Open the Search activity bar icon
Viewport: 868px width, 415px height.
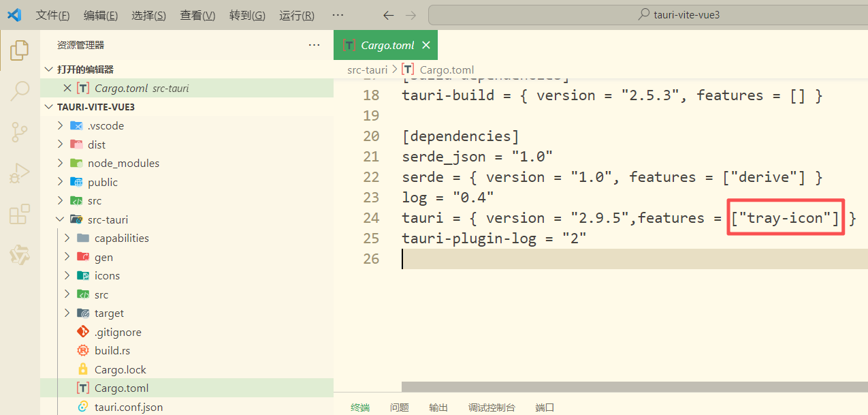click(x=20, y=91)
